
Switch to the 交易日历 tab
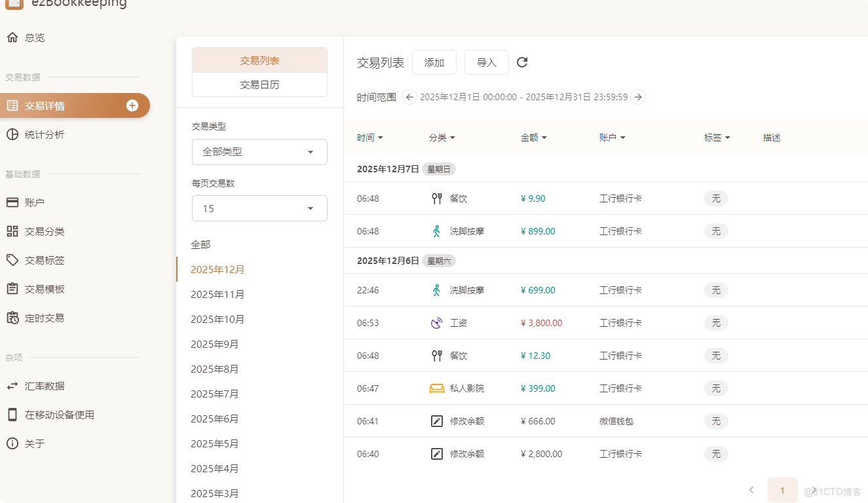pyautogui.click(x=259, y=84)
